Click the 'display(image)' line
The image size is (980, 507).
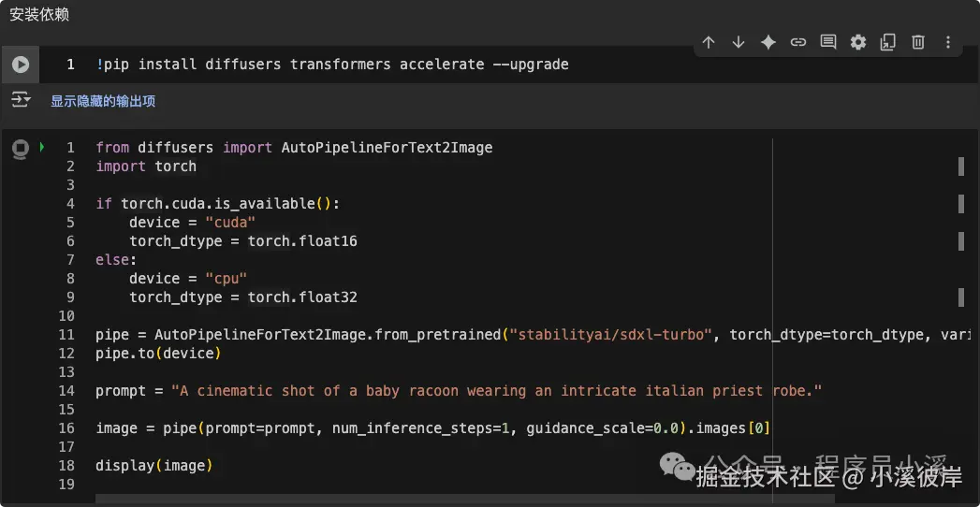coord(154,466)
